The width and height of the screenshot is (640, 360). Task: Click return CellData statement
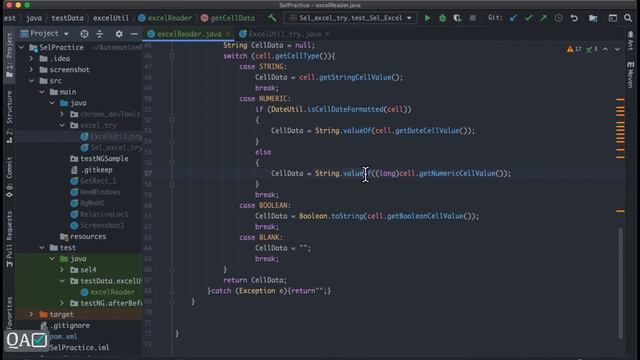click(255, 280)
